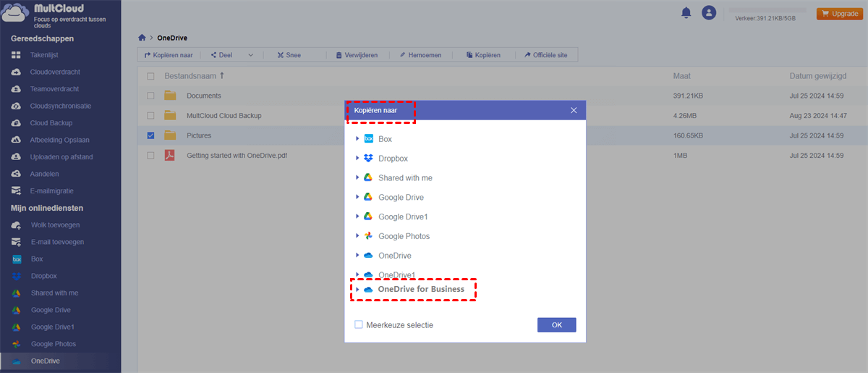Expand the OneDrive tree node in dialog
This screenshot has height=373, width=868.
click(357, 256)
